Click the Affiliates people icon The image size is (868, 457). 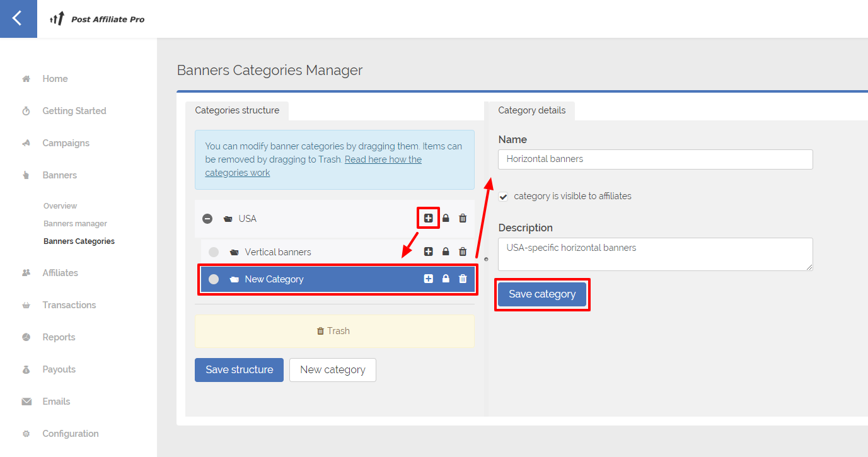point(26,273)
